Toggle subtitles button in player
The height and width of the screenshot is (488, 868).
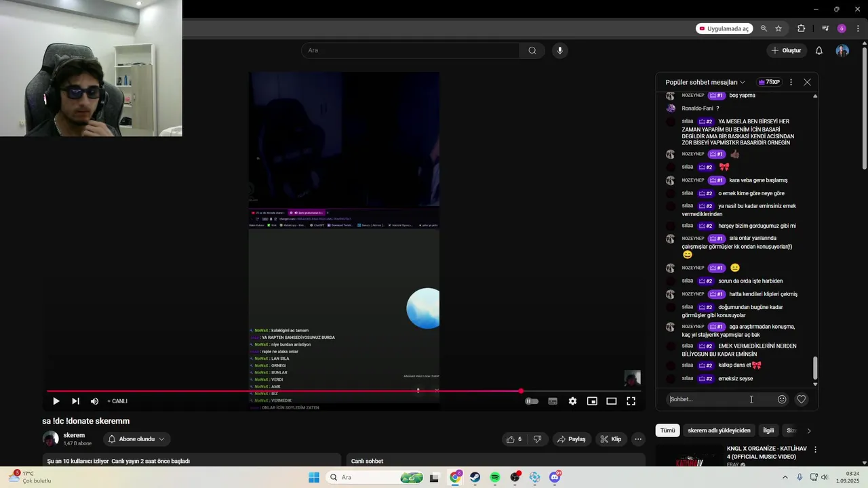tap(553, 401)
